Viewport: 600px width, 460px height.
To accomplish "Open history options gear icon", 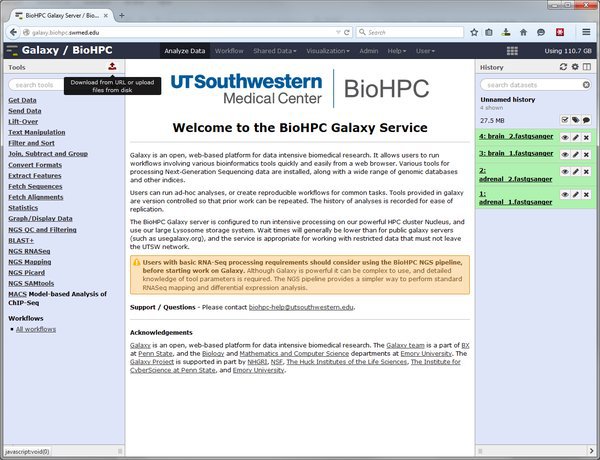I will coord(575,67).
